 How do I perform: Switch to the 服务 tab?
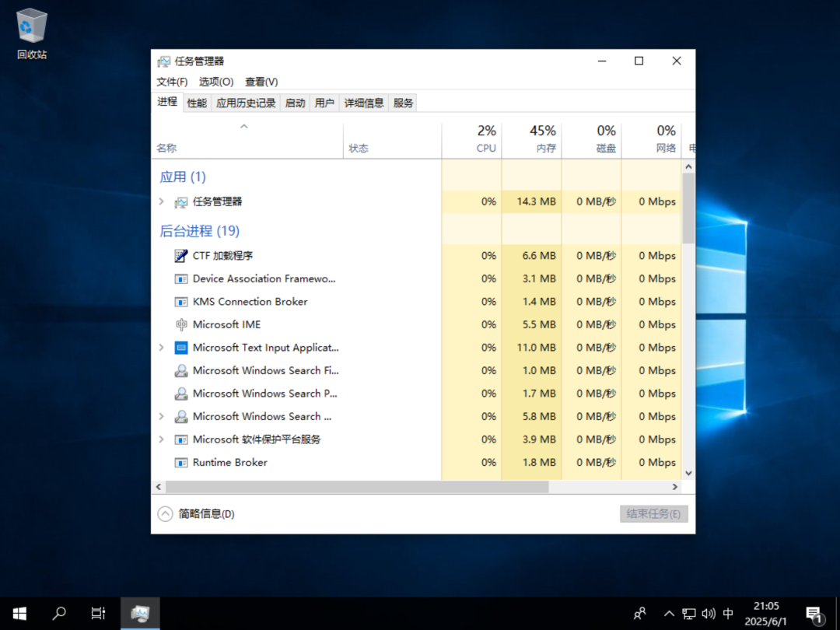coord(403,103)
